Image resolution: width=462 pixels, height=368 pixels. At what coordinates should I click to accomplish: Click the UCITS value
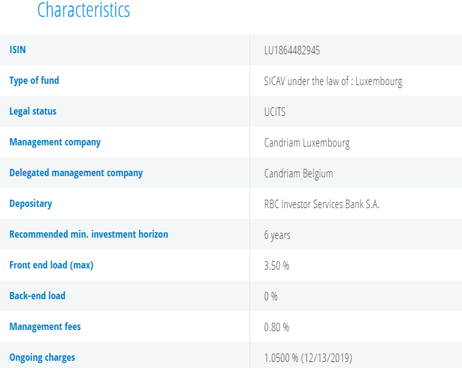coord(275,112)
